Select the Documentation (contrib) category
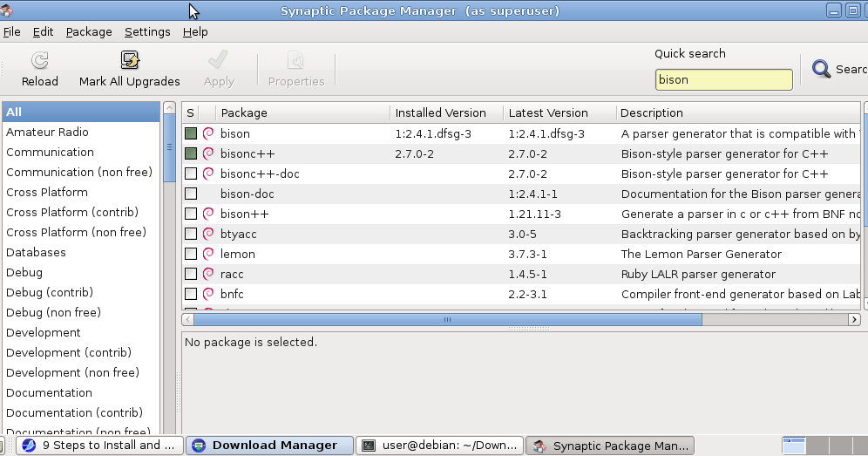868x456 pixels. click(x=81, y=412)
